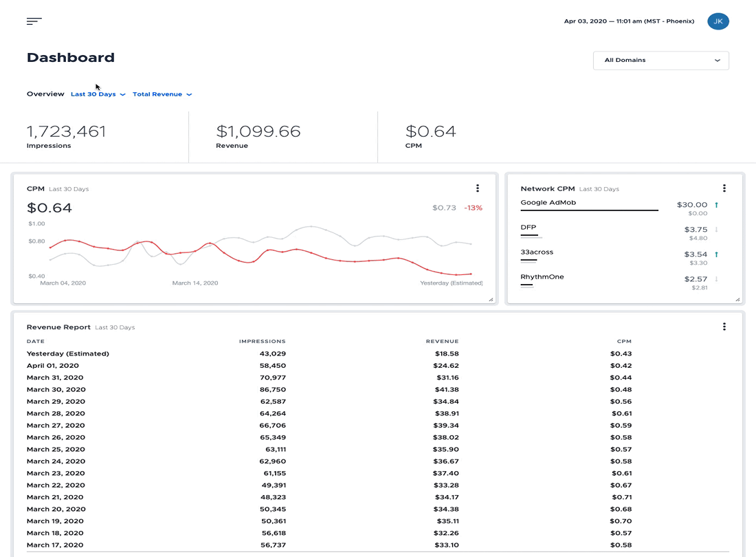Open the hamburger navigation menu

34,21
